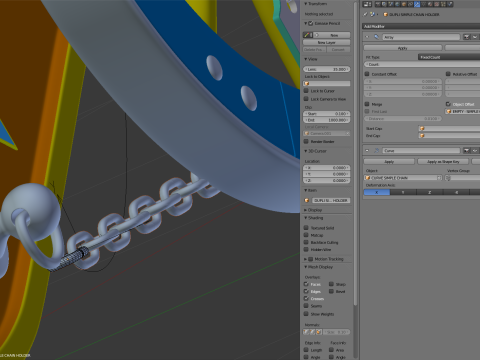This screenshot has width=480, height=360.
Task: Open the Object Data properties tab icon
Action: [423, 4]
